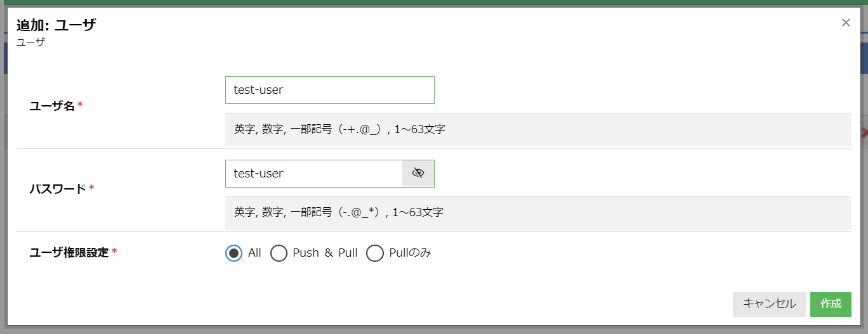The image size is (868, 334).
Task: Toggle password visibility eye icon
Action: tap(418, 174)
